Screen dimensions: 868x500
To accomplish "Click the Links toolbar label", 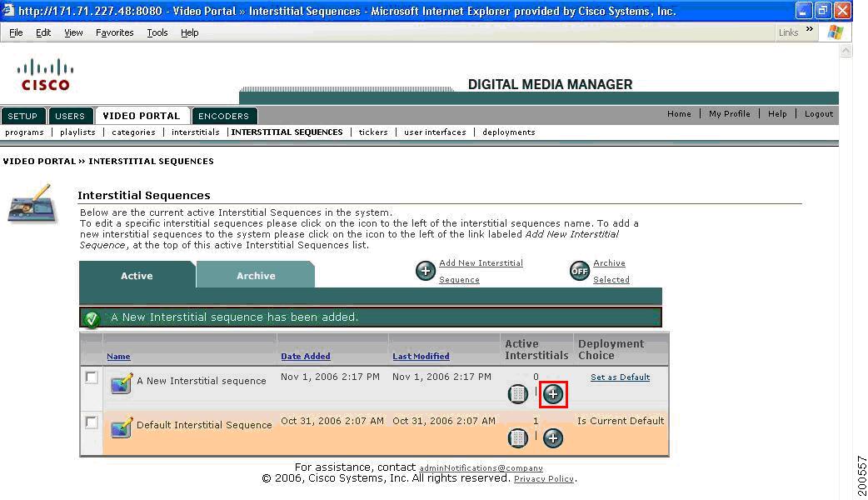I will [788, 32].
